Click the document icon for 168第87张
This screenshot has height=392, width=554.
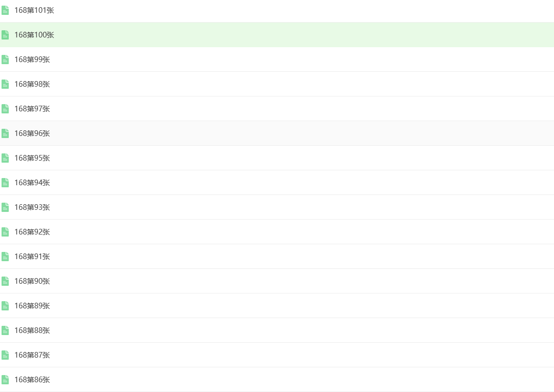(5, 355)
